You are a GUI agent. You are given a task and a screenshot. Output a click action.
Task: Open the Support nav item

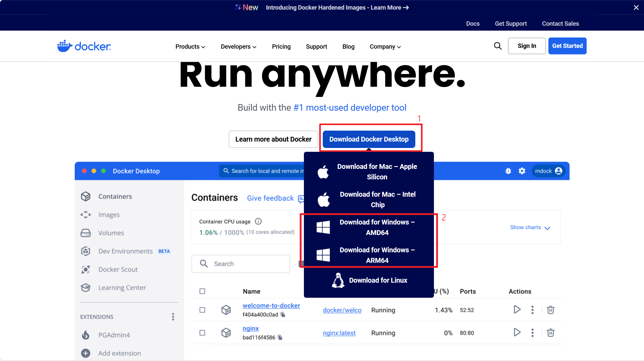click(x=316, y=47)
